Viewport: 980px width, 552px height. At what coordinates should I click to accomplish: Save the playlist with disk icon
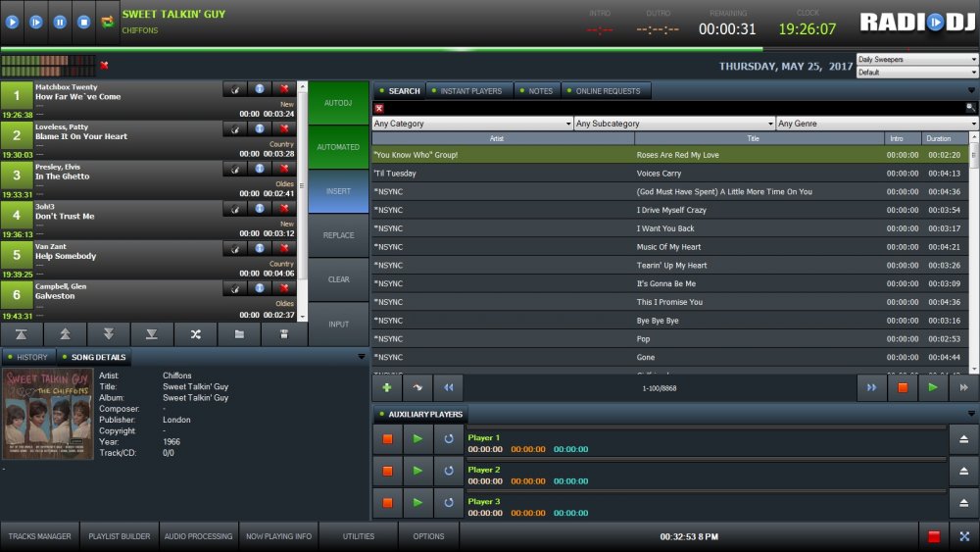pos(284,334)
